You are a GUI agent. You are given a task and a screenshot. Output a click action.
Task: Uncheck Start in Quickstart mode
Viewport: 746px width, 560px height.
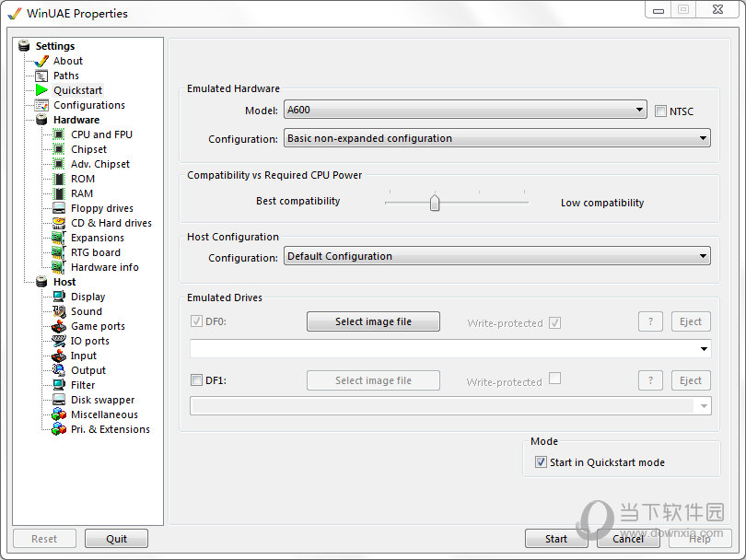coord(541,462)
